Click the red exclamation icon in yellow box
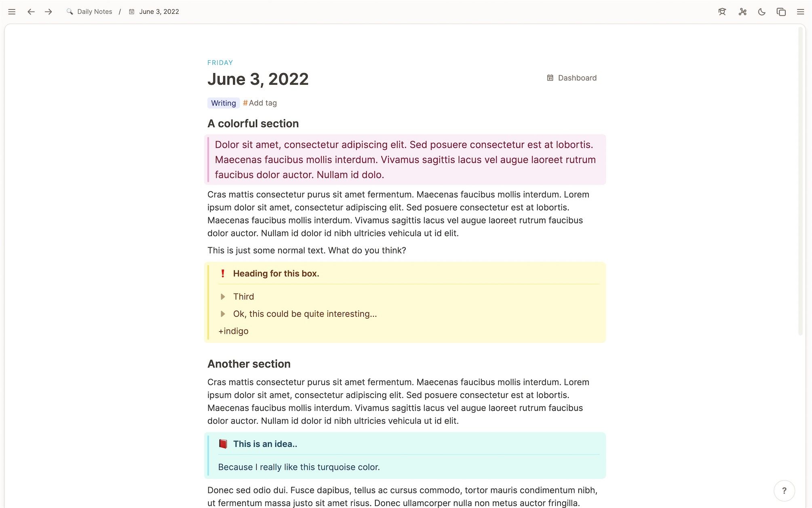Screen dimensions: 812x508 click(223, 273)
